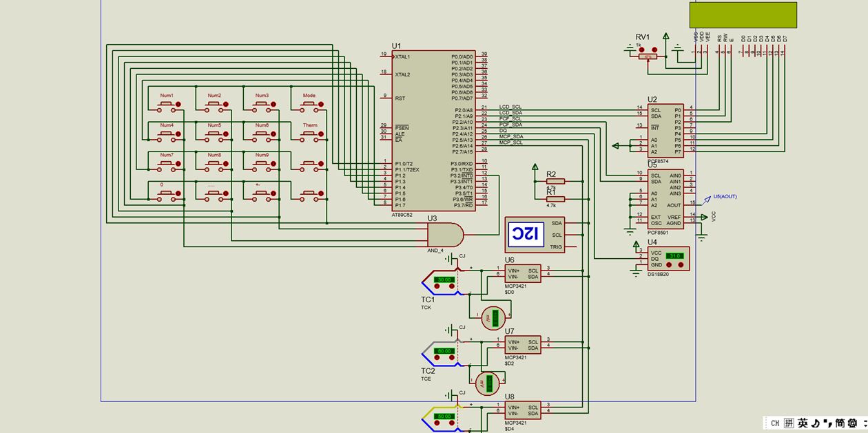
Task: Click the LCD_SCL net label
Action: (x=510, y=107)
